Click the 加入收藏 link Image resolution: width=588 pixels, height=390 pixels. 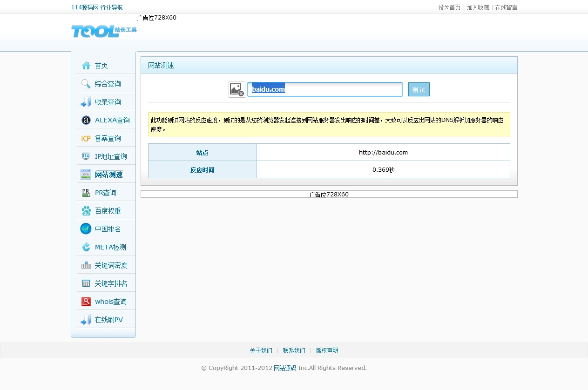(x=478, y=7)
